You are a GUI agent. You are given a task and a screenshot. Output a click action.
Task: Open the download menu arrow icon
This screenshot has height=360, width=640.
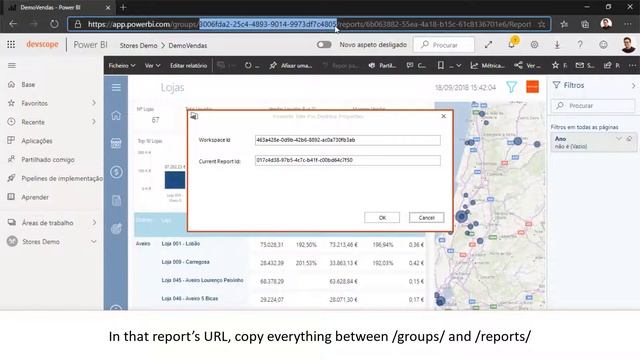[557, 44]
